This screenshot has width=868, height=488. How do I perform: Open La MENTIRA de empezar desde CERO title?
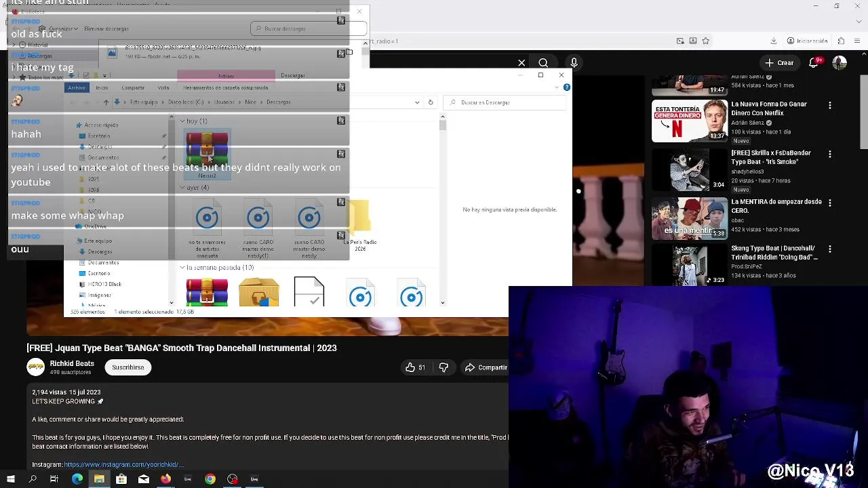[776, 206]
